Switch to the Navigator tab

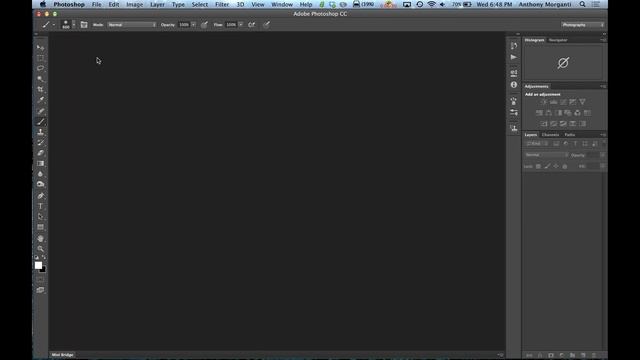tap(558, 40)
